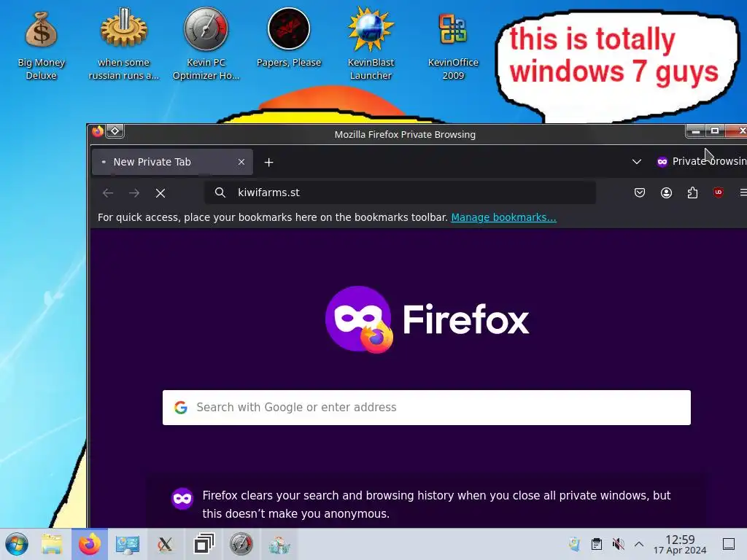
Task: Open the uBlock Origin extension icon
Action: 719,192
